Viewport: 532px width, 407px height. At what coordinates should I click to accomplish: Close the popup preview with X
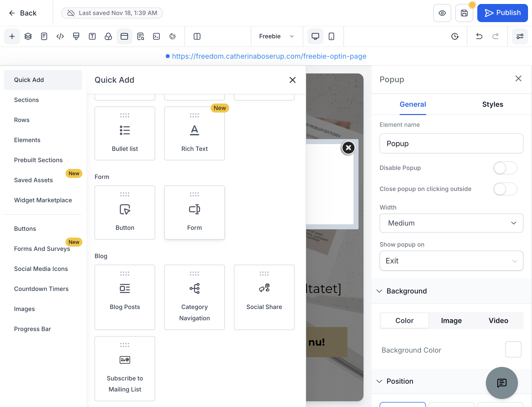348,148
